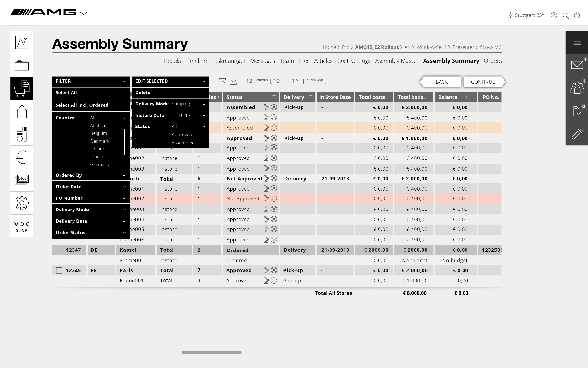588x368 pixels.
Task: Collapse the FILTER panel header
Action: 124,82
